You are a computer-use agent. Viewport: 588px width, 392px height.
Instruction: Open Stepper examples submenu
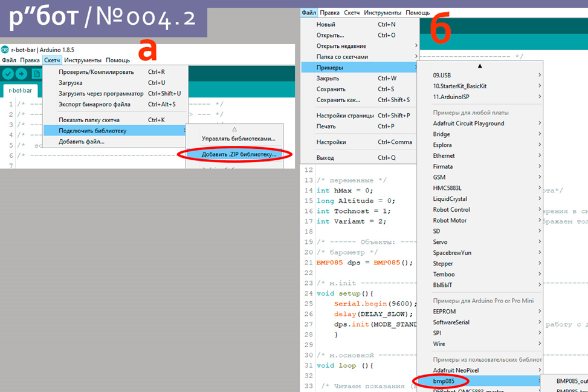[x=480, y=264]
